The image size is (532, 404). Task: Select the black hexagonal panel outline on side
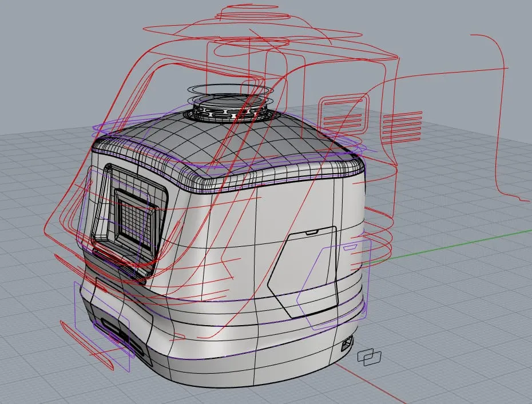(304, 271)
